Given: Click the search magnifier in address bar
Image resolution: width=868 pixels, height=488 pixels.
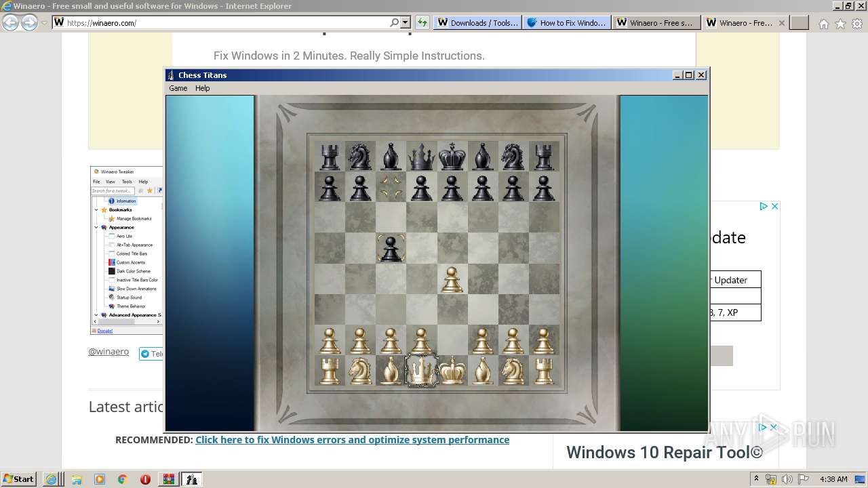Looking at the screenshot, I should [395, 22].
